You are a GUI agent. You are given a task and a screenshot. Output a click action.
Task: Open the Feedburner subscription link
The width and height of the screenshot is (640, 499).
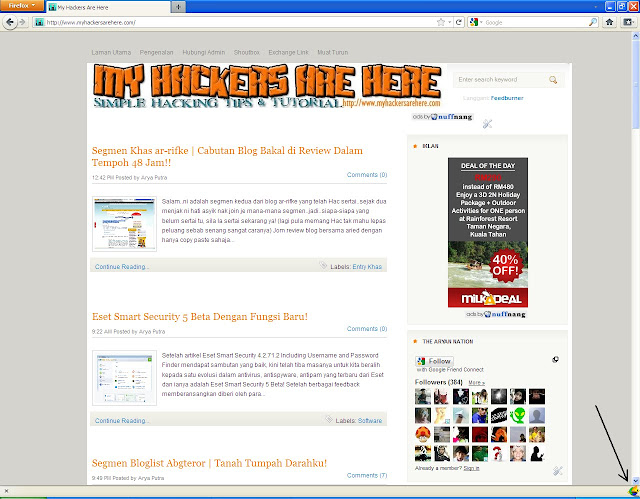coord(507,98)
